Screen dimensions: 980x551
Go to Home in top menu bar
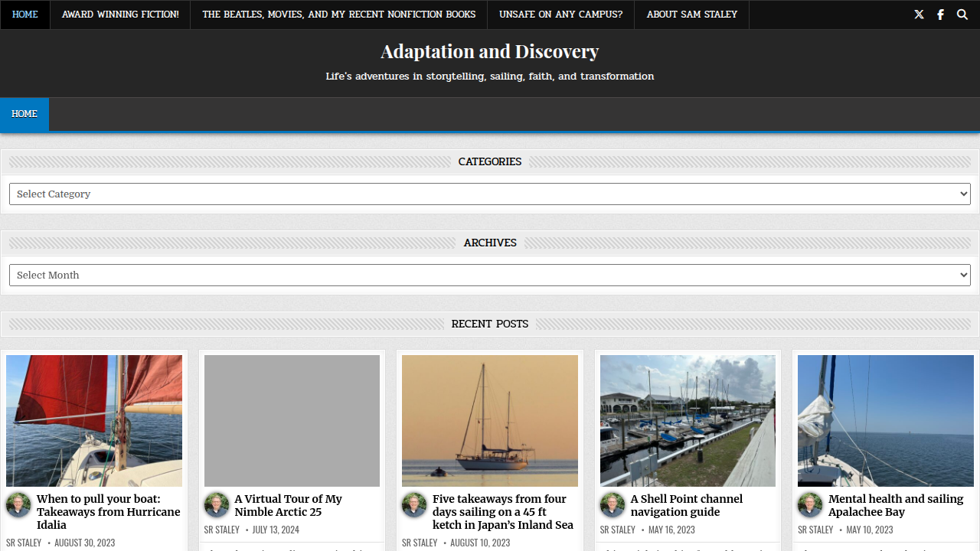click(x=25, y=15)
